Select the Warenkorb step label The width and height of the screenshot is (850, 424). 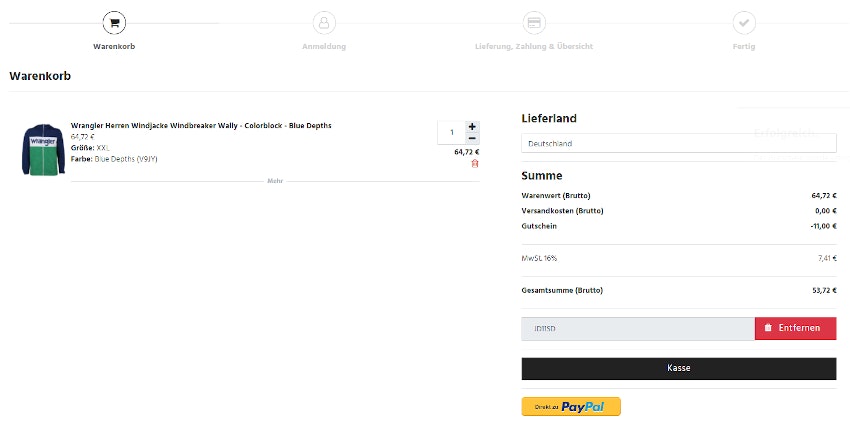pyautogui.click(x=114, y=47)
